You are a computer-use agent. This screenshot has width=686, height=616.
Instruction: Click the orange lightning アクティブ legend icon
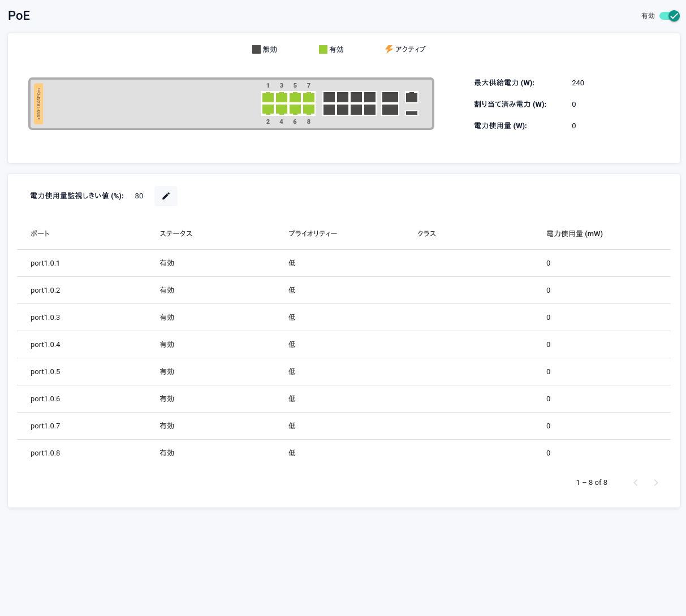pyautogui.click(x=389, y=49)
